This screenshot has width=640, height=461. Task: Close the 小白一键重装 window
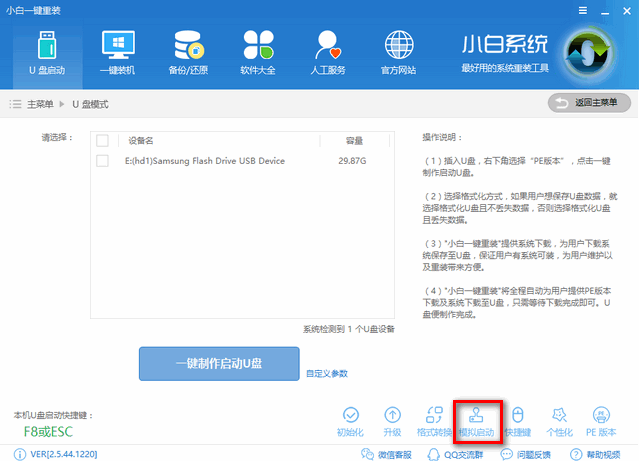pos(627,11)
